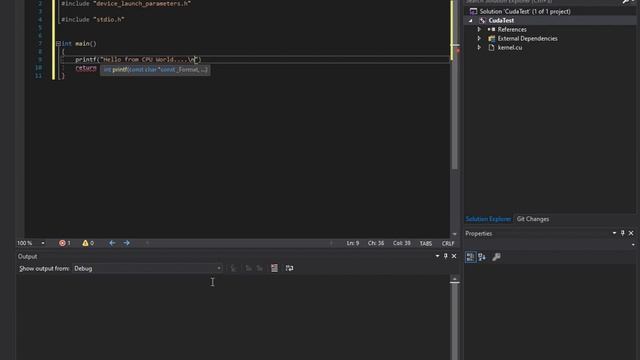Collapse the CudaTest project node

coord(471,20)
